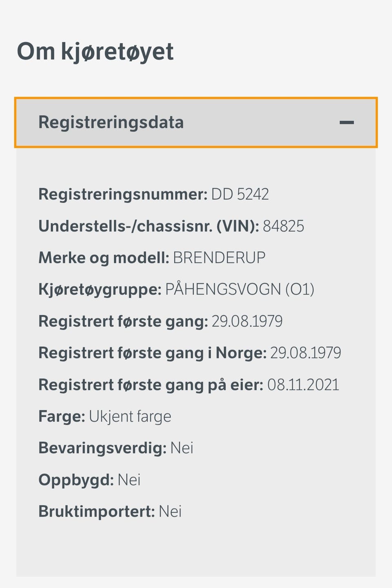Click the "Registrert første gang på eier" label
Screen dimensions: 392x588
151,385
